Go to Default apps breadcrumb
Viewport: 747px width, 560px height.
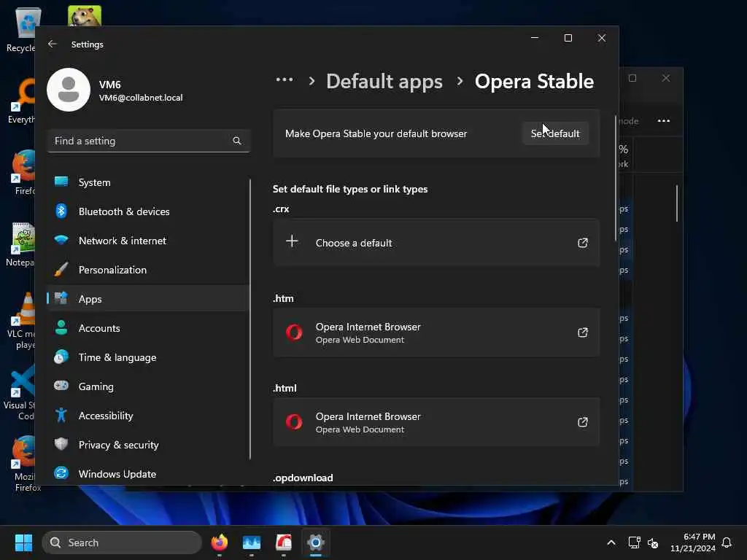tap(384, 82)
